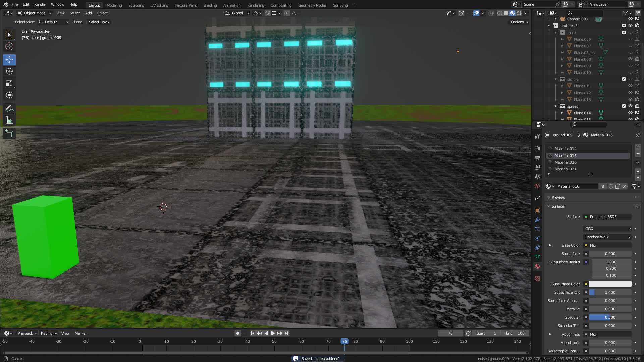Open the GGX distribution dropdown

pos(607,229)
